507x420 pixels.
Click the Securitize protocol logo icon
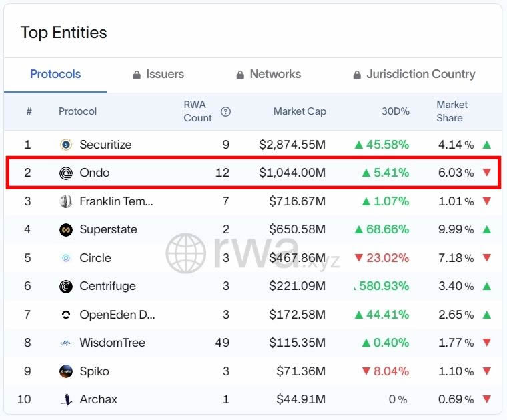pos(66,145)
